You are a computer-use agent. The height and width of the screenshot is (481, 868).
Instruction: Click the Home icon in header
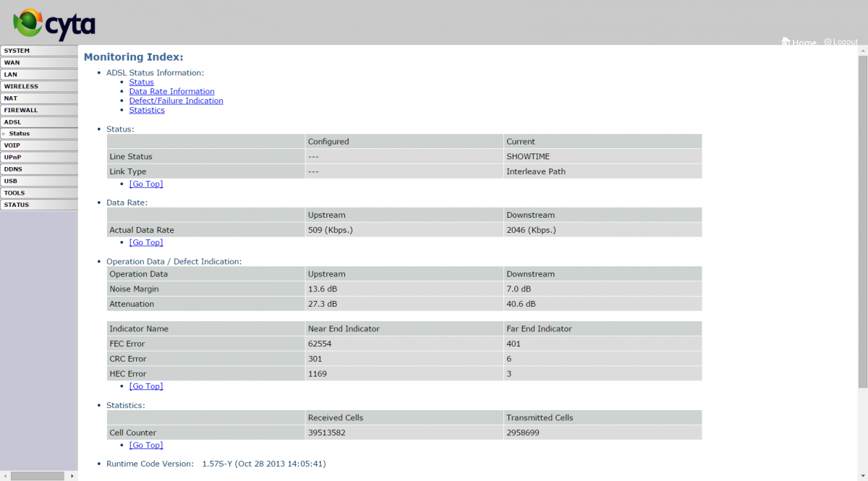786,42
